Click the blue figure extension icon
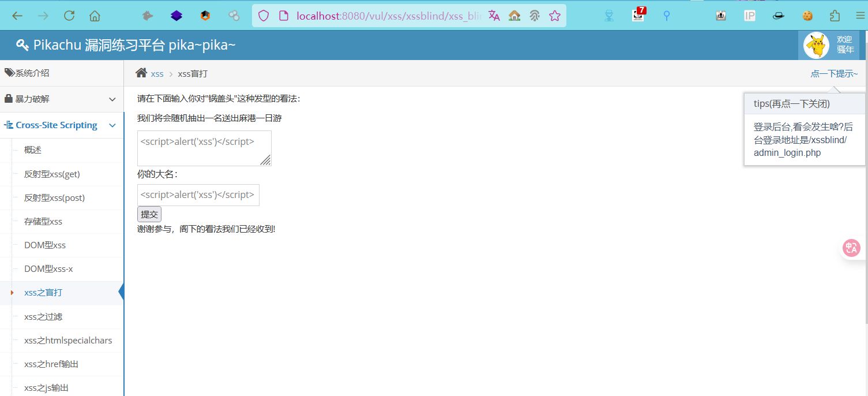 coord(609,16)
